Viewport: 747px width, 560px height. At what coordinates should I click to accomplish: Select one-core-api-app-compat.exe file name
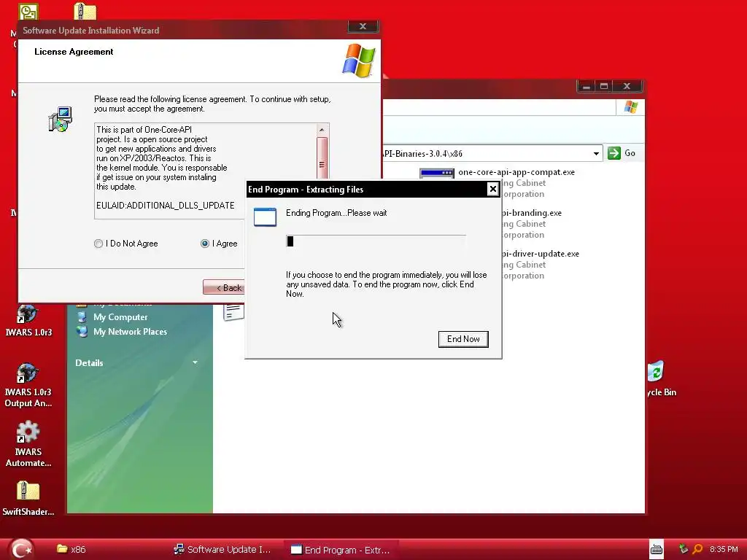click(516, 172)
